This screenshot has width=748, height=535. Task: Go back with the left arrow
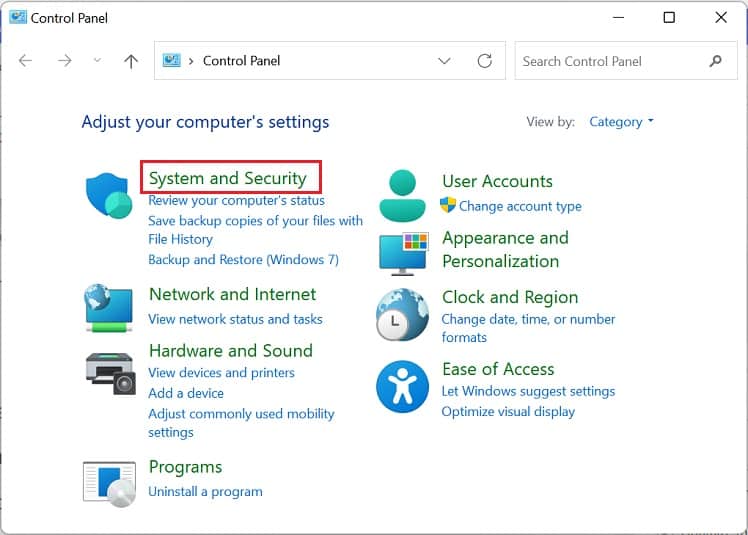point(25,61)
